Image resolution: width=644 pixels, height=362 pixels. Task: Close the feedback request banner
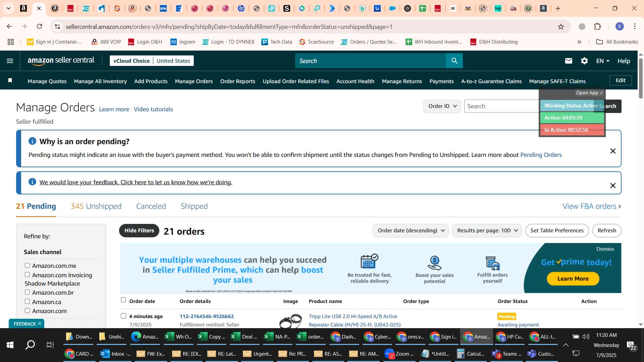[613, 186]
